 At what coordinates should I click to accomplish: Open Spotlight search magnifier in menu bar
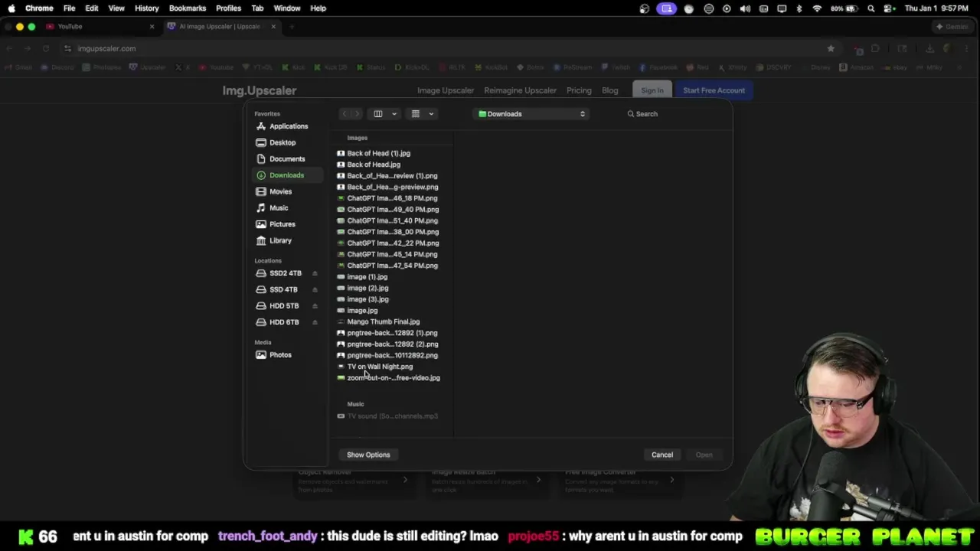tap(871, 8)
